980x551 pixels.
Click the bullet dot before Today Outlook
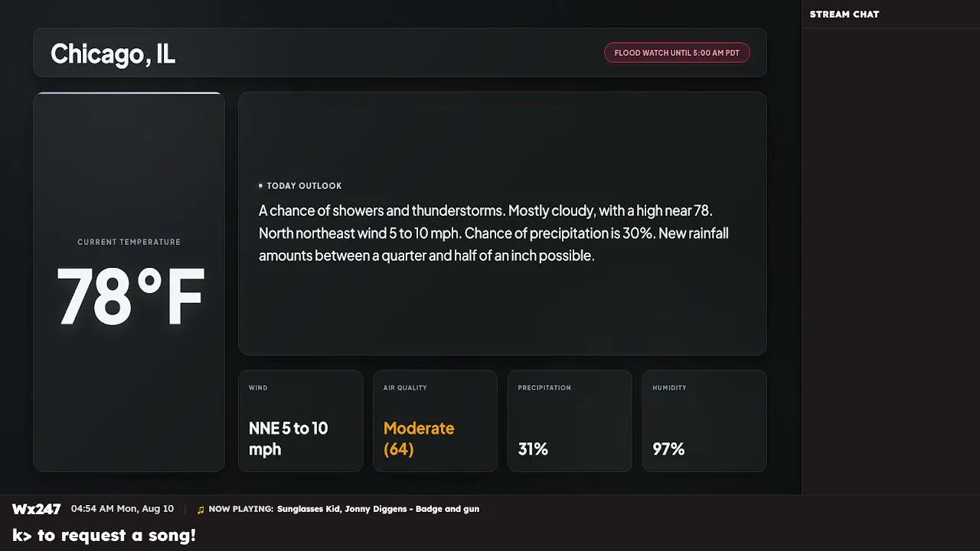tap(260, 186)
